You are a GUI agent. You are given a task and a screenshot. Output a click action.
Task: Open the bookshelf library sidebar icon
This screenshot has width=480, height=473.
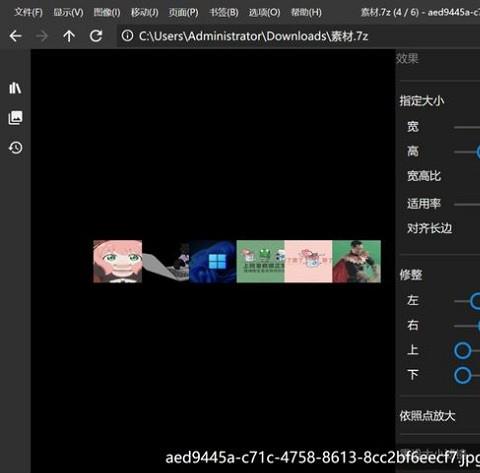coord(15,88)
